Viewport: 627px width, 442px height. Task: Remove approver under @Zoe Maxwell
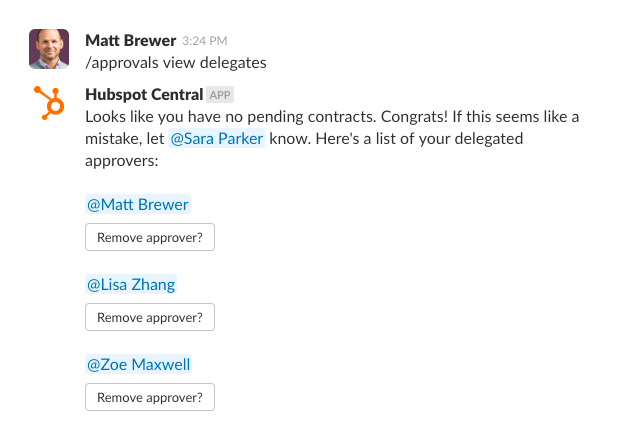click(150, 397)
